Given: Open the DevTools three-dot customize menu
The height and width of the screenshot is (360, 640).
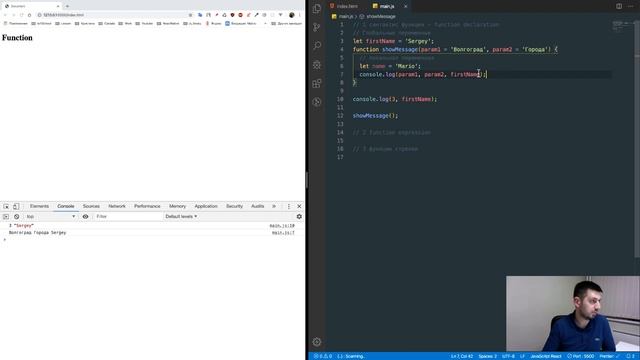Looking at the screenshot, I should (289, 207).
